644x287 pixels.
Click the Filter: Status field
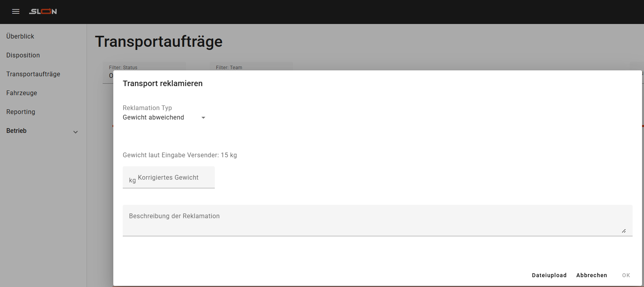pos(144,66)
